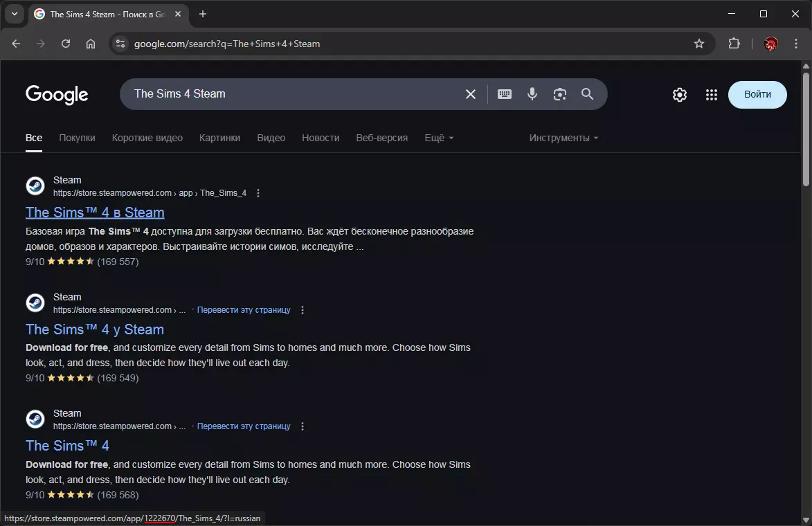This screenshot has height=526, width=812.
Task: Open the Chrome three-dot menu
Action: tap(796, 44)
